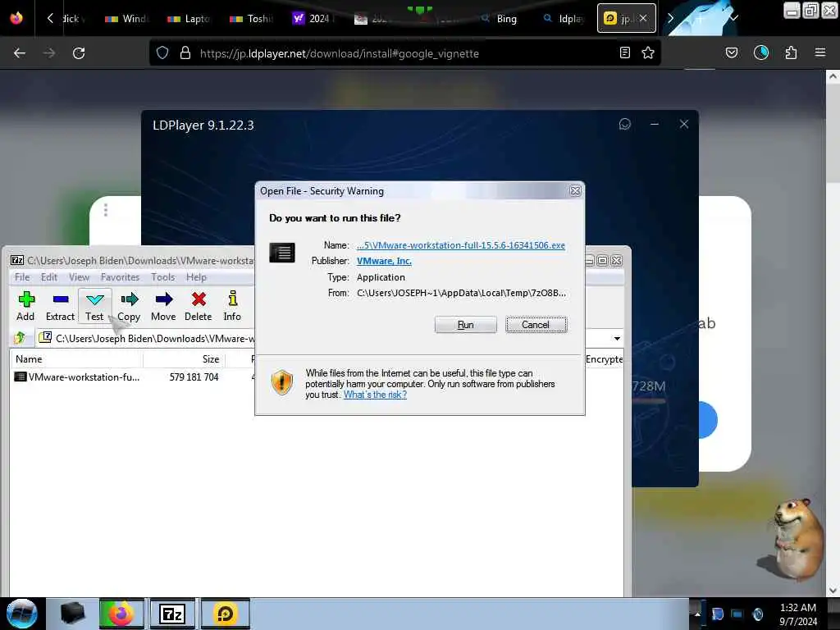
Task: Click the padlock site info icon
Action: point(185,53)
